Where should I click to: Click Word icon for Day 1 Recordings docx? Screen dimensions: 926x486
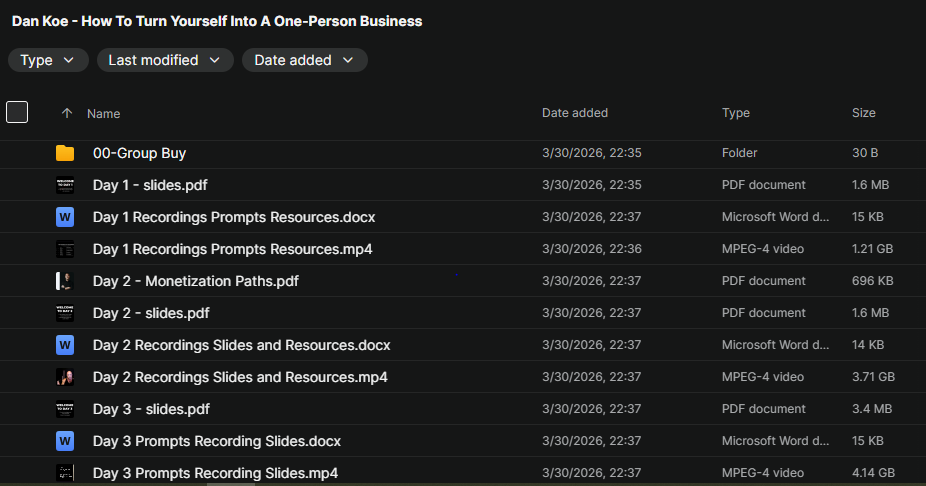[x=65, y=217]
